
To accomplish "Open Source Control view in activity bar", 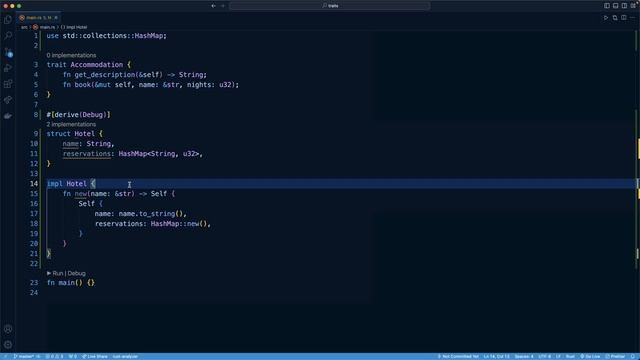I will pyautogui.click(x=8, y=52).
